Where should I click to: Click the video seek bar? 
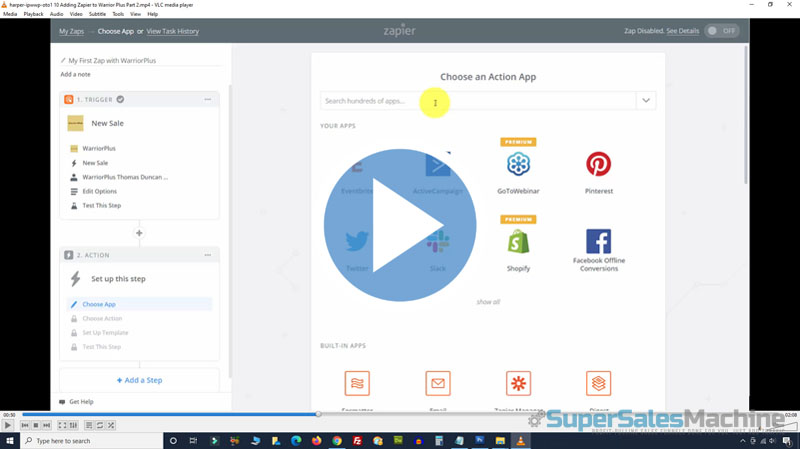(400, 413)
